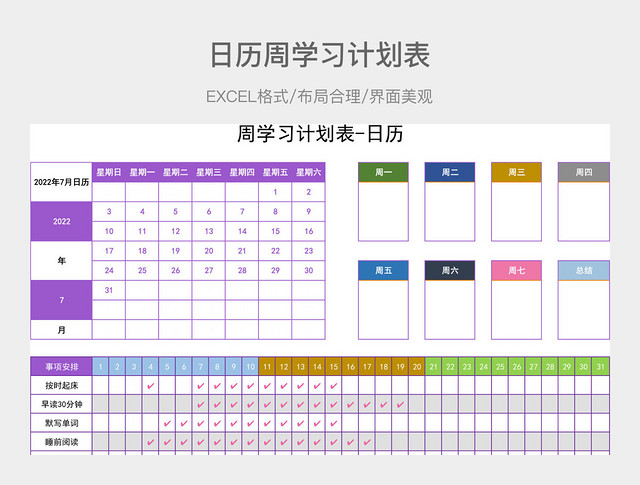Toggle the 默写单词 checkmark for day 5
This screenshot has width=640, height=485.
167,423
